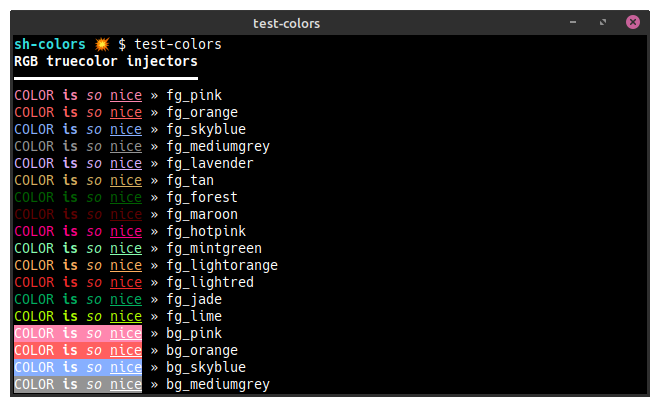Click the underlined nice in fg_mediumgrey row
The width and height of the screenshot is (660, 407).
click(126, 146)
